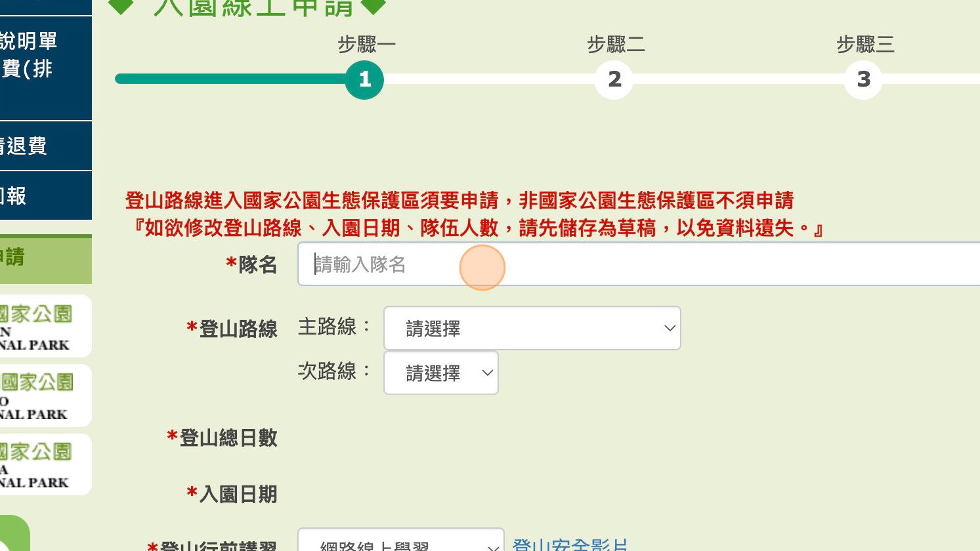The image size is (980, 551).
Task: Select step 2 circle in progress bar
Action: click(x=614, y=79)
